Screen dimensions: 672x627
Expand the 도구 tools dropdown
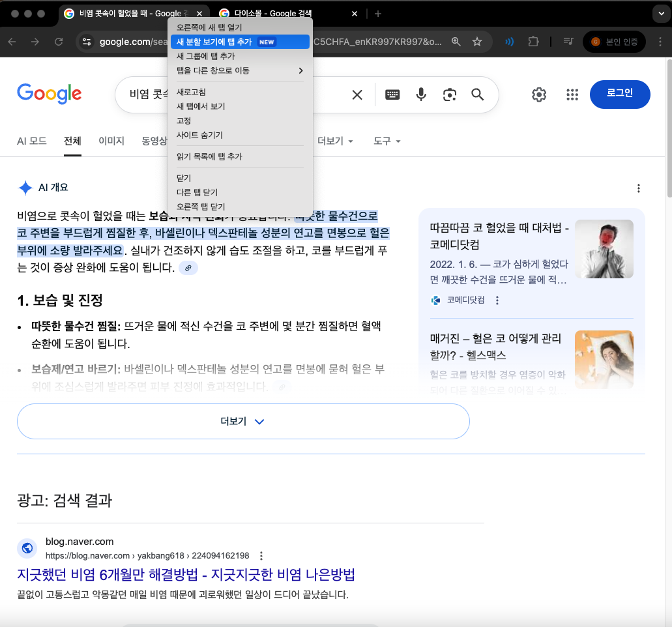tap(387, 141)
